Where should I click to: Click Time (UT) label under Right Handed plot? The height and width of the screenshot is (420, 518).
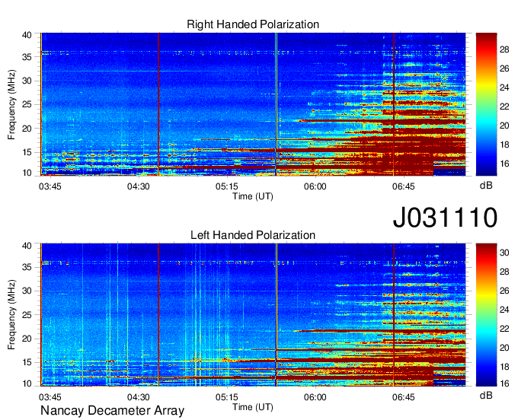[253, 196]
